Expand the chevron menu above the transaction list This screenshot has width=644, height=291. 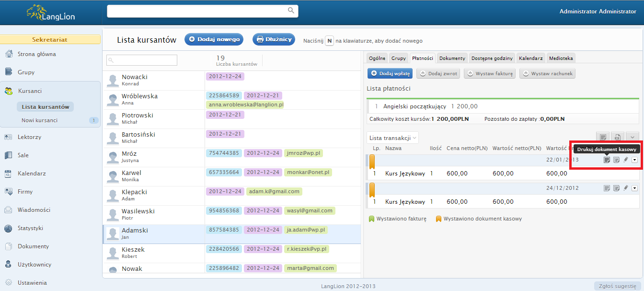click(x=632, y=137)
